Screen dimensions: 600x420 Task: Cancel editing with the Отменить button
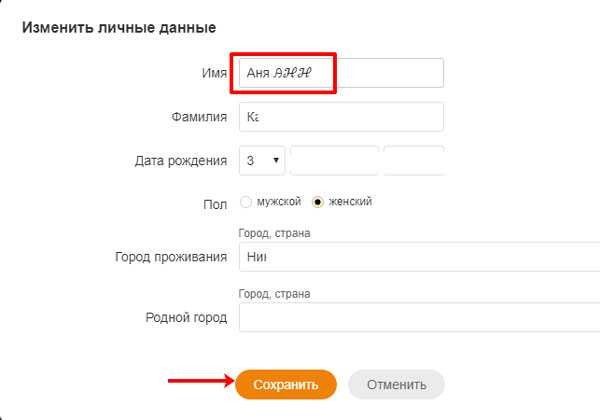(x=396, y=384)
